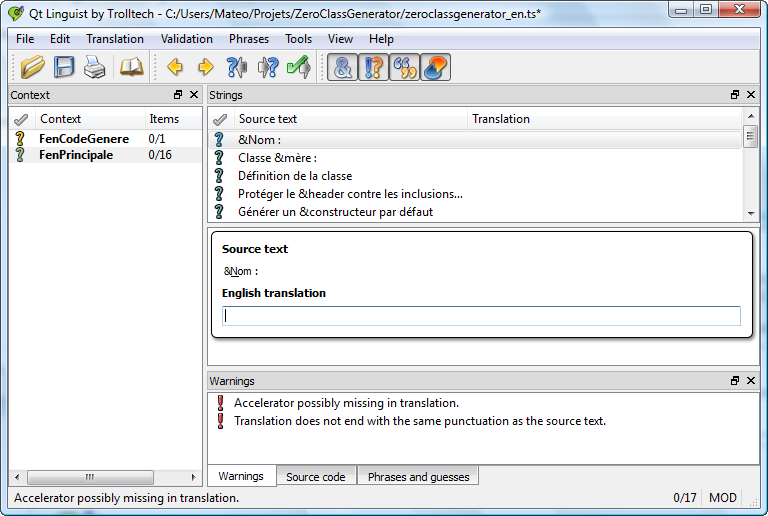Click checkmark column header in Context list
The height and width of the screenshot is (516, 768).
coord(21,119)
